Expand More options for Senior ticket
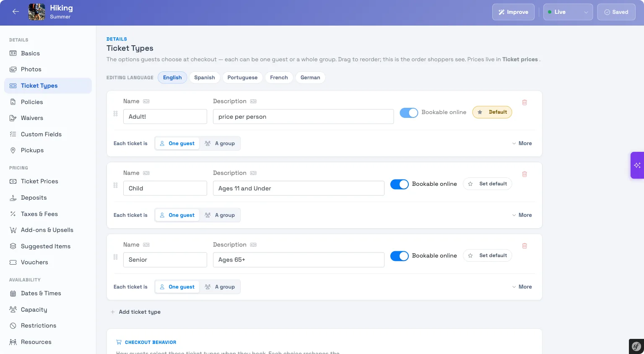The image size is (644, 354). click(522, 287)
